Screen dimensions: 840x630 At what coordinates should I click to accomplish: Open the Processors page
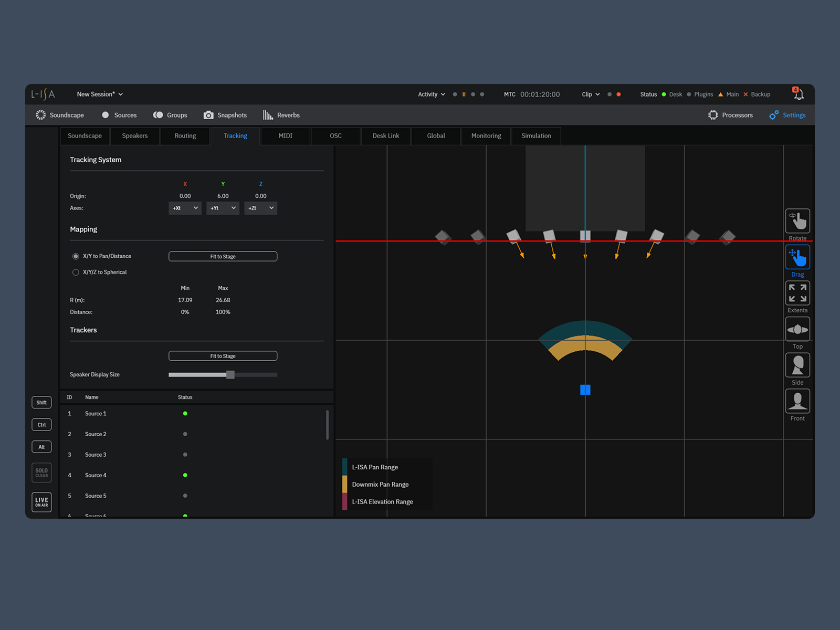click(x=730, y=115)
